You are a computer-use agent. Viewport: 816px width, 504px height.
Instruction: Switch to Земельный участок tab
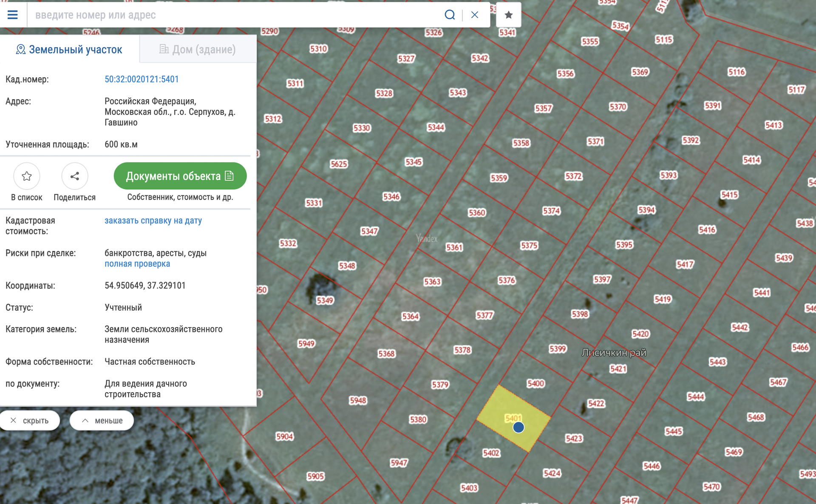click(69, 49)
